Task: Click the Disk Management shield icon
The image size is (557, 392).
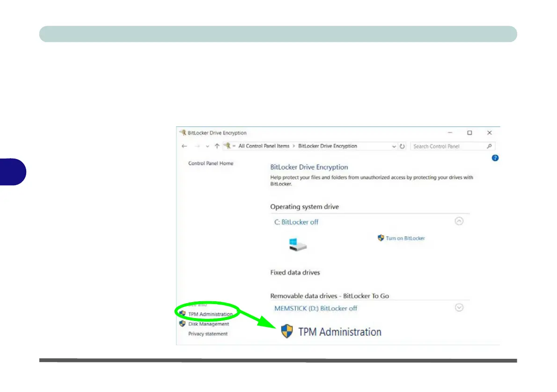Action: [182, 324]
